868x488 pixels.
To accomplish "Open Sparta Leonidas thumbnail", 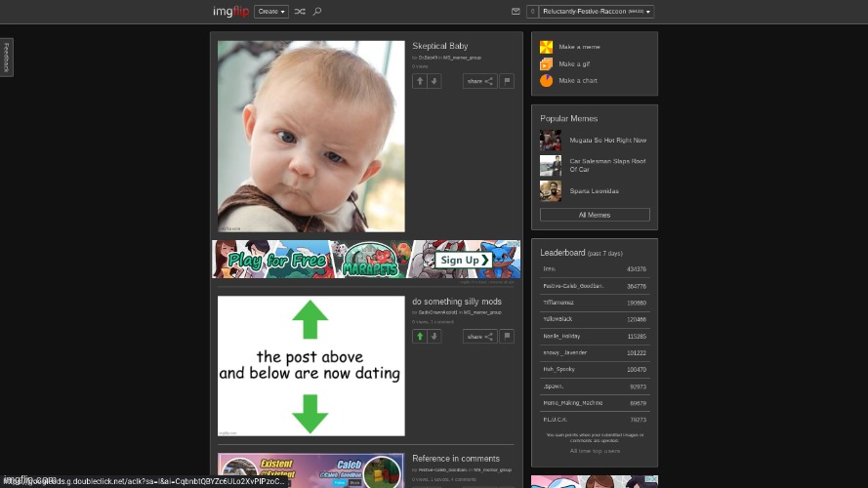I will [551, 191].
